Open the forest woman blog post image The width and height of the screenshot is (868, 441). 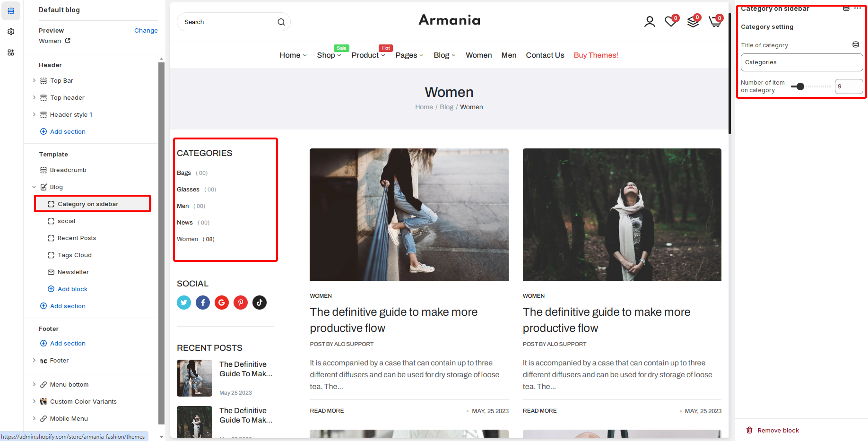click(x=622, y=215)
